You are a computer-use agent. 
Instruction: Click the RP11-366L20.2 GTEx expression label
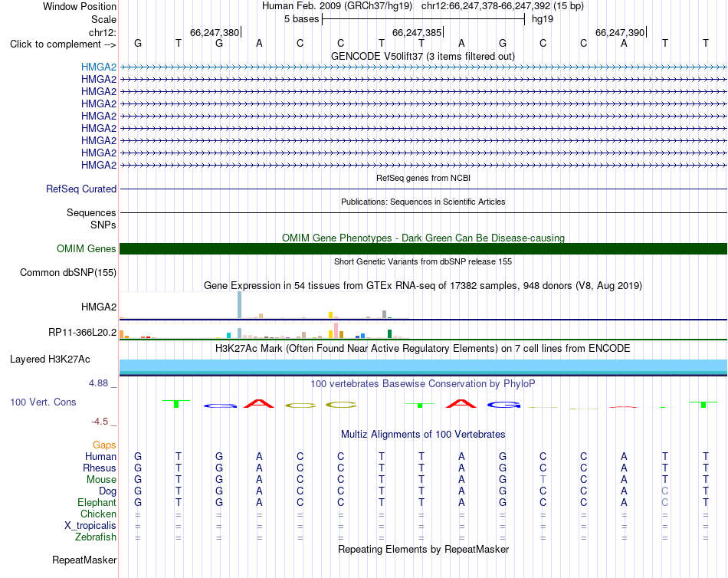coord(82,332)
